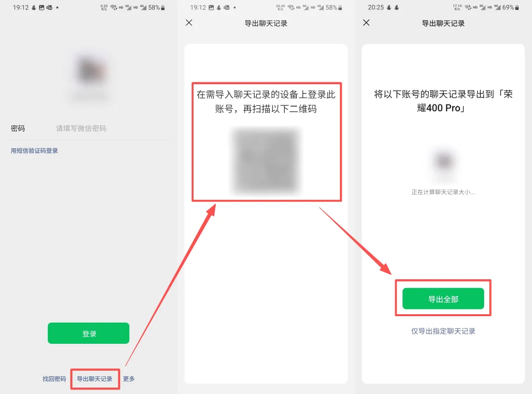Tap the 69% battery icon in right status bar
This screenshot has width=532, height=394.
pos(517,7)
